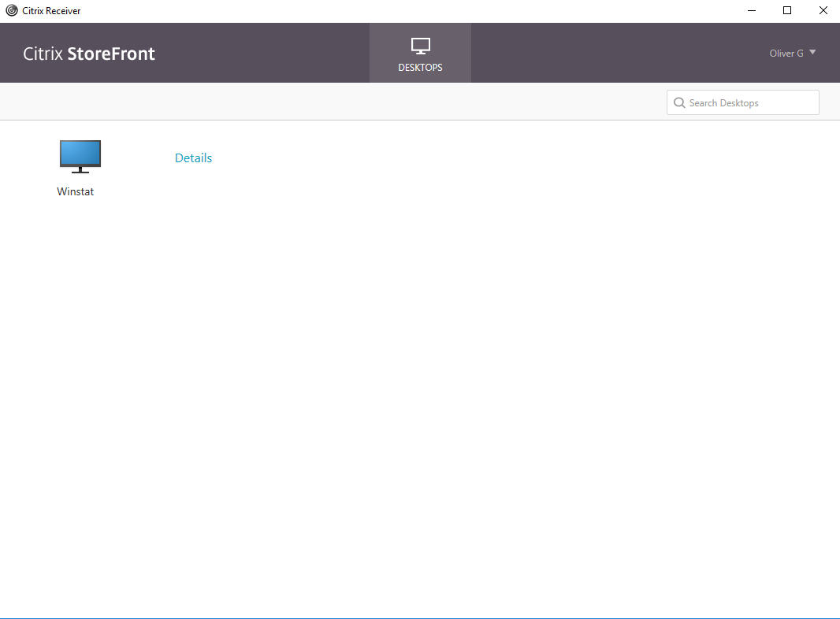Image resolution: width=840 pixels, height=619 pixels.
Task: Minimize the Citrix Receiver window
Action: 752,11
